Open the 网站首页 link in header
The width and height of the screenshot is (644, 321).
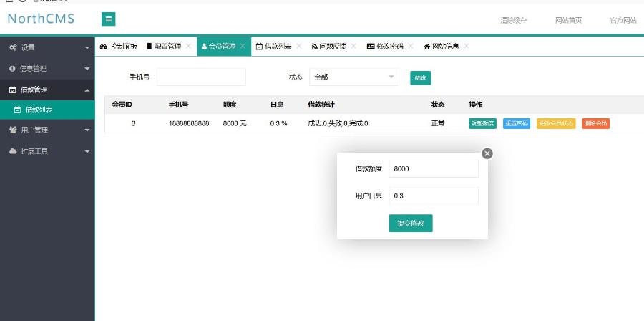(x=568, y=20)
